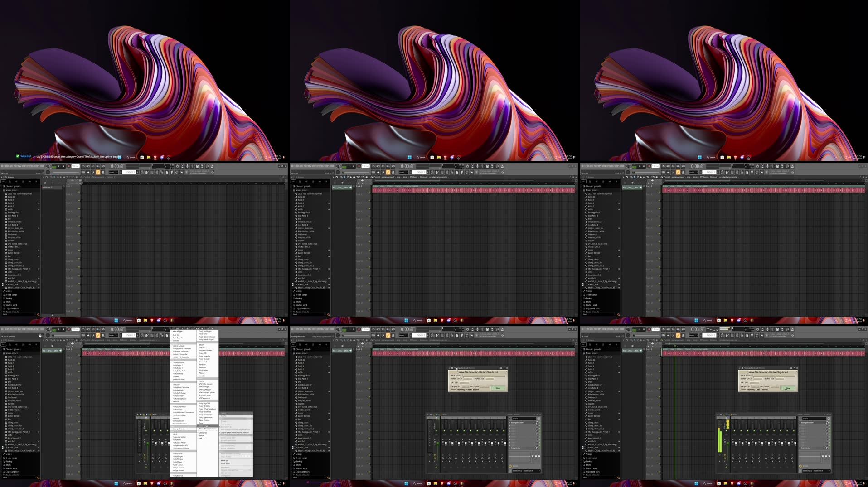Image resolution: width=868 pixels, height=487 pixels.
Task: Click question-mark help icon in FL window showing 0:03
Action: click(772, 329)
